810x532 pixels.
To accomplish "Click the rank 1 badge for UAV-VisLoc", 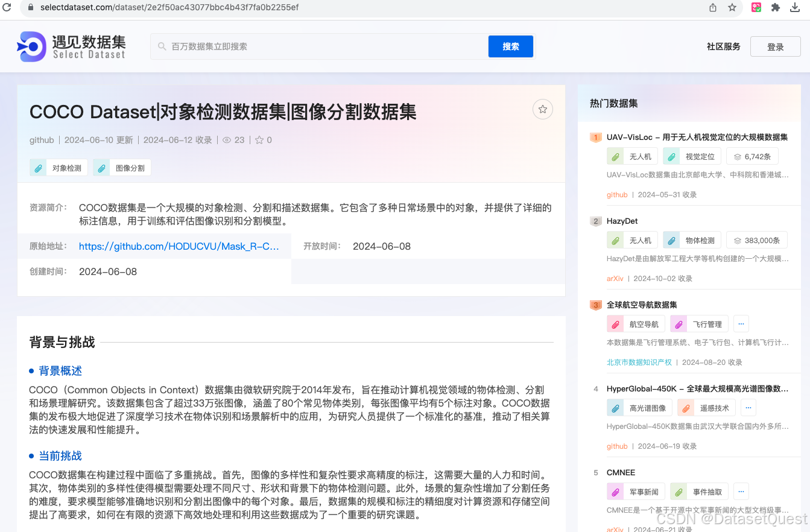I will pyautogui.click(x=596, y=138).
